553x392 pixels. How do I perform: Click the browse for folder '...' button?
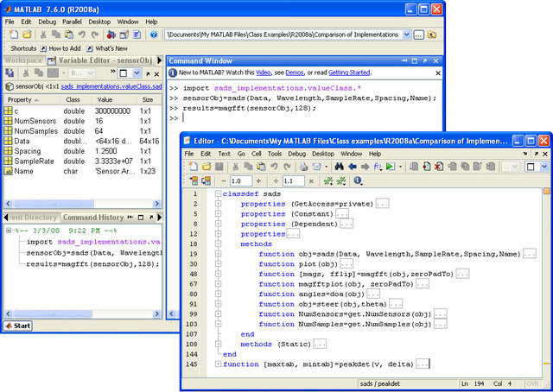419,35
